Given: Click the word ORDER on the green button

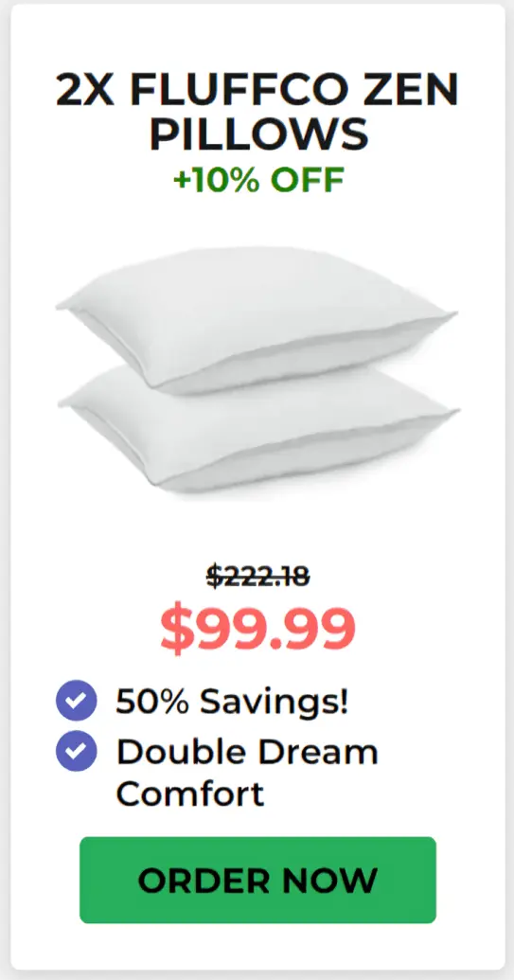Looking at the screenshot, I should tap(204, 881).
